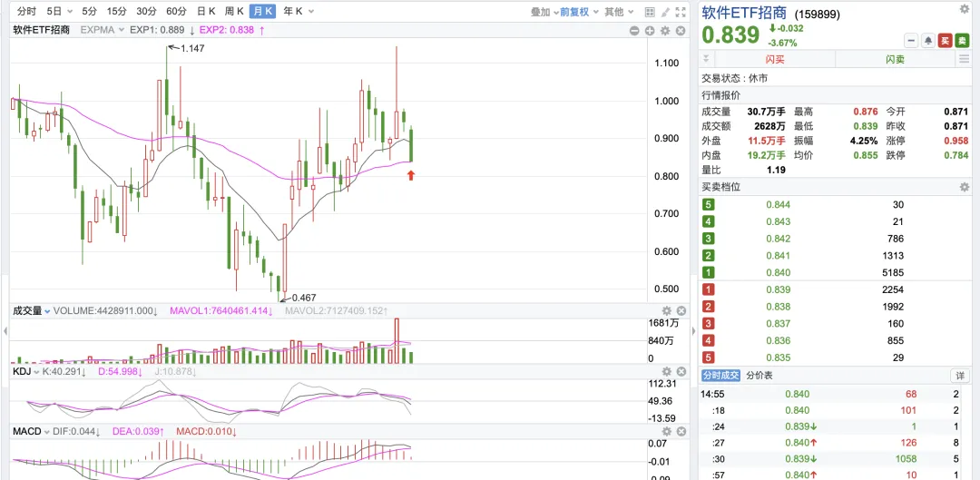Open KDJ panel settings gear
The height and width of the screenshot is (480, 980).
(666, 371)
